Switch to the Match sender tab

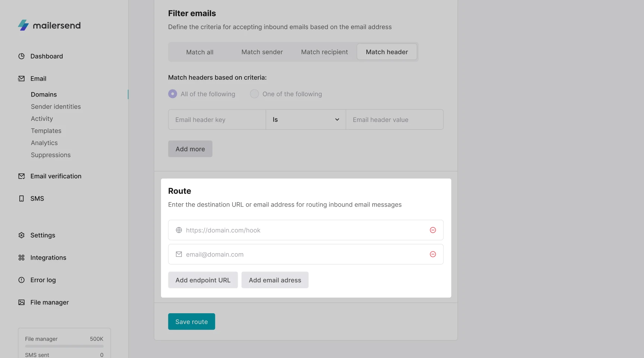coord(262,52)
